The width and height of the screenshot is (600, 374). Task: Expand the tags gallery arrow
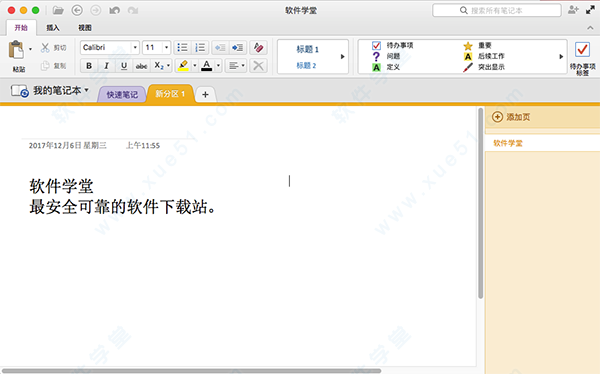pos(561,57)
